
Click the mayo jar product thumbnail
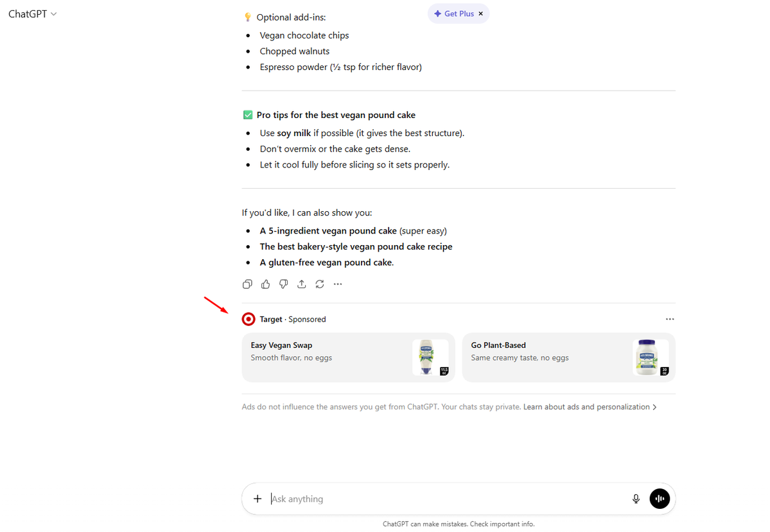tap(651, 357)
